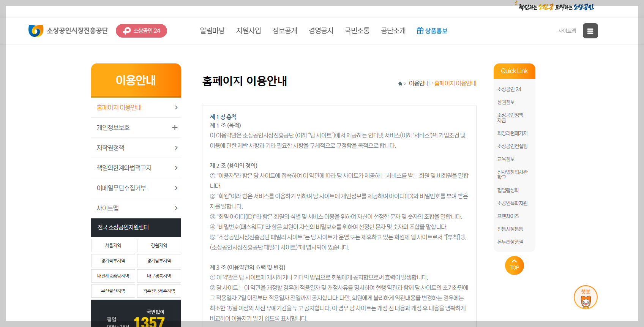Open the 소상공인24 quick link
The width and height of the screenshot is (644, 327).
point(509,89)
